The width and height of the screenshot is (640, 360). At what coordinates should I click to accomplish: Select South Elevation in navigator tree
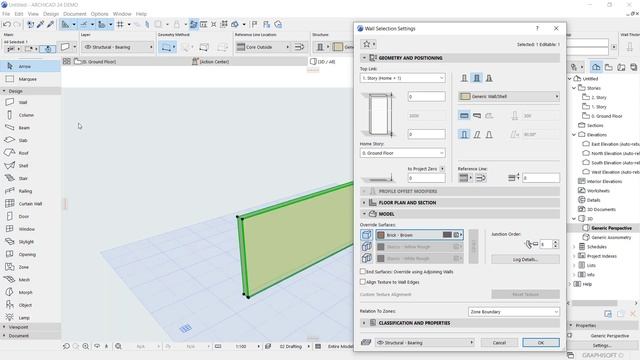click(x=615, y=162)
